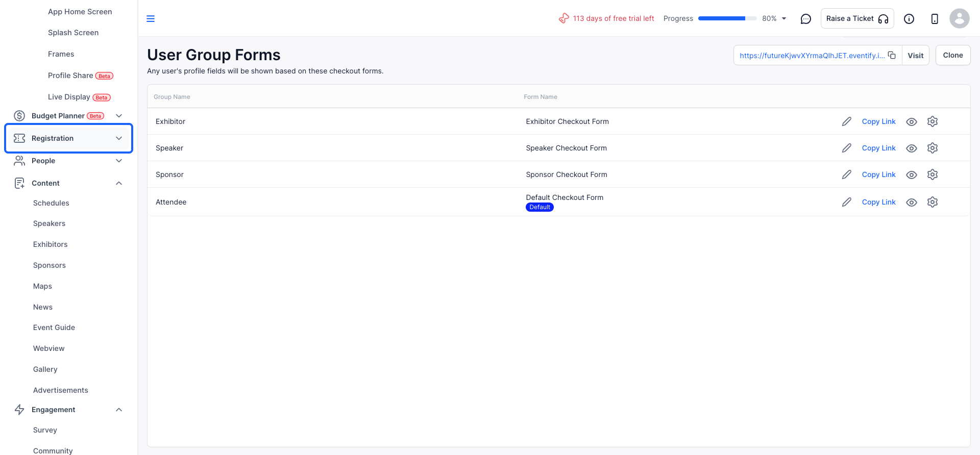Viewport: 980px width, 455px height.
Task: Open the Gallery page
Action: coord(45,369)
